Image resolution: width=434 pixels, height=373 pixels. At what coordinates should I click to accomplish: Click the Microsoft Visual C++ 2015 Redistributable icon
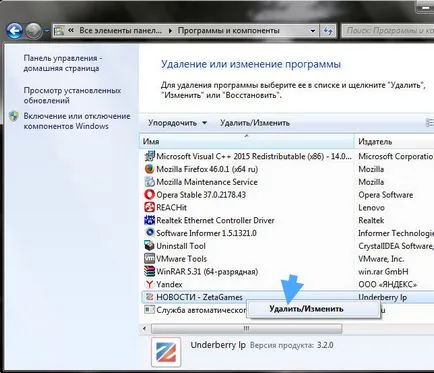[149, 156]
